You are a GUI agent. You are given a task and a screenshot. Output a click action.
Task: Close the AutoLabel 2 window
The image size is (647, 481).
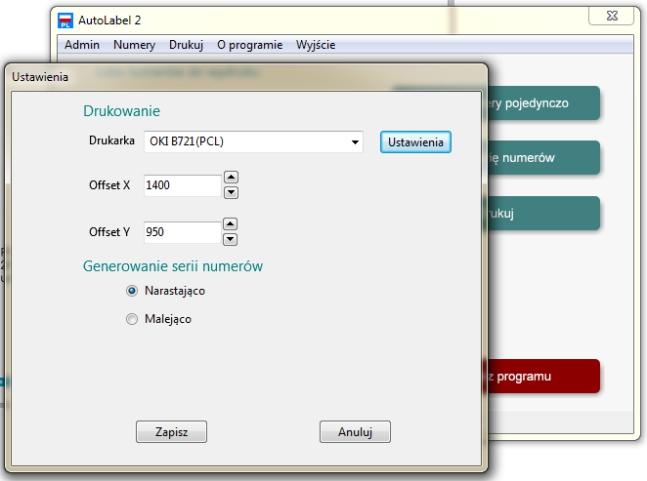click(x=611, y=17)
